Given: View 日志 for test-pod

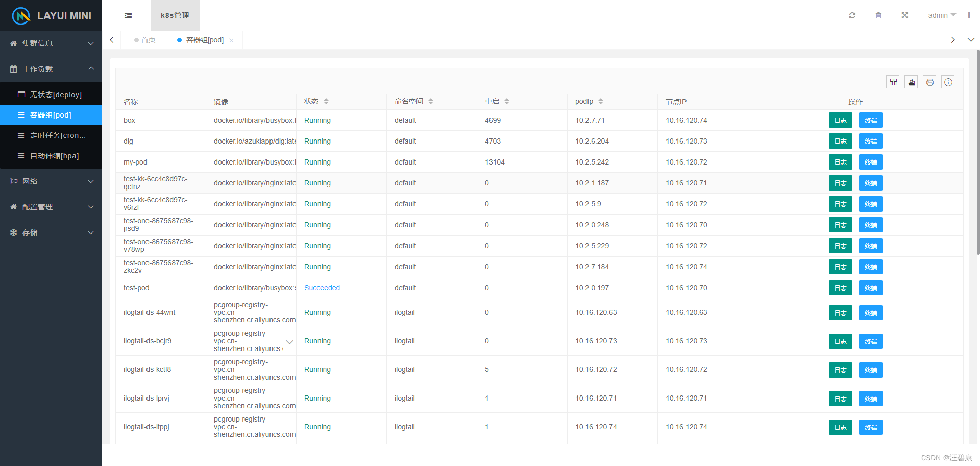Looking at the screenshot, I should [x=841, y=288].
